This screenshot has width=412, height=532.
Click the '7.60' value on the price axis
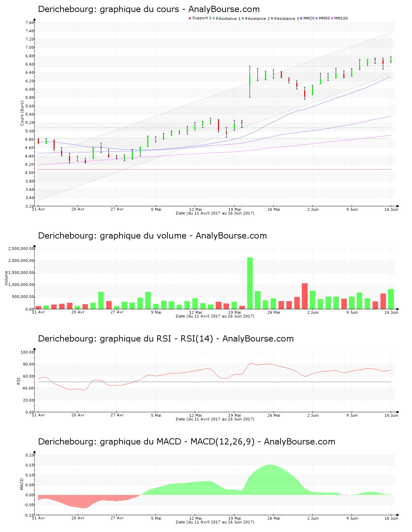(30, 23)
